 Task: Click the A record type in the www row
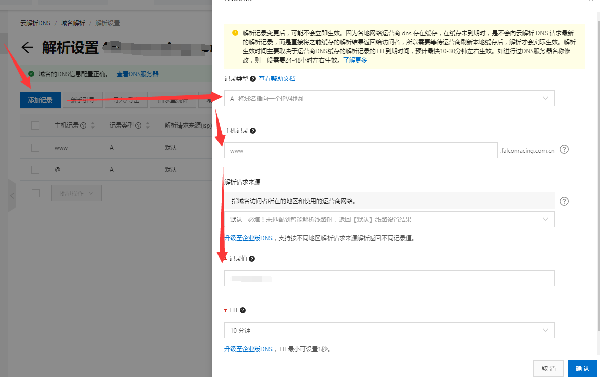point(112,148)
